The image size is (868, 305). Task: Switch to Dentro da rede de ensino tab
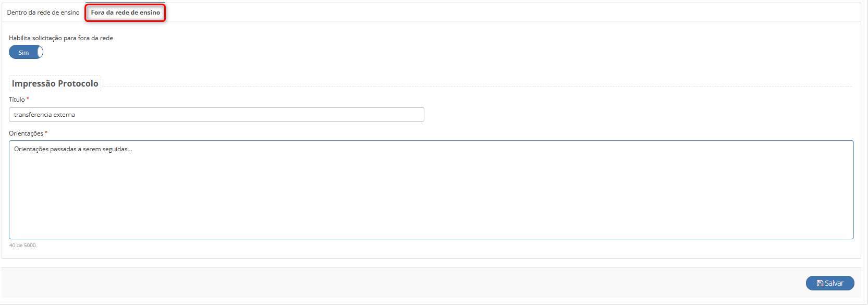click(x=43, y=13)
